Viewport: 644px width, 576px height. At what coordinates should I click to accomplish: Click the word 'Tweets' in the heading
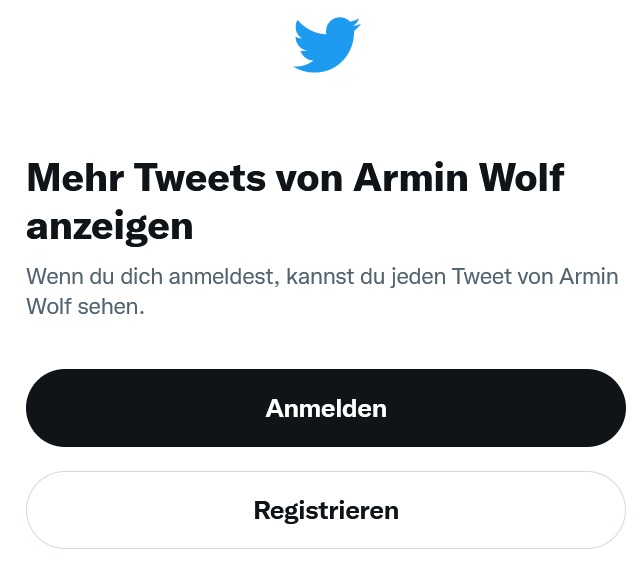[200, 177]
